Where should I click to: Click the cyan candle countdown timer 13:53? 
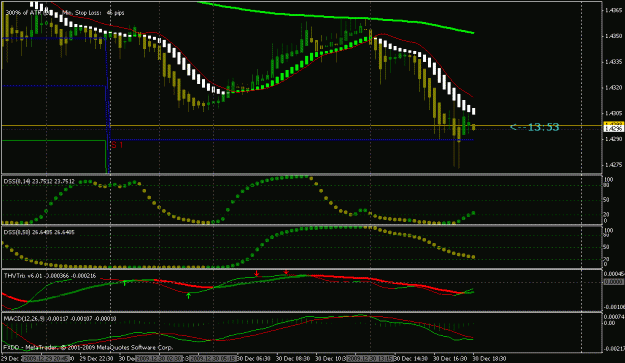[535, 128]
